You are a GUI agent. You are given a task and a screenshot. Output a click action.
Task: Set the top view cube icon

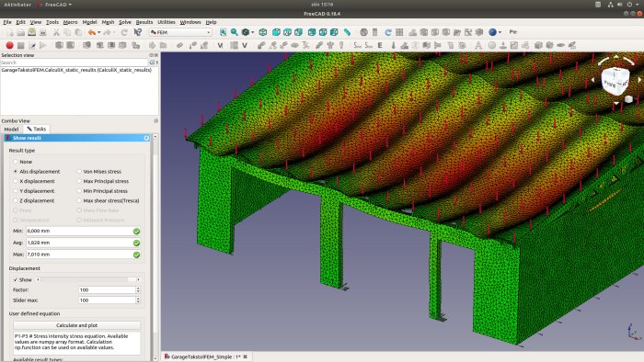(287, 32)
